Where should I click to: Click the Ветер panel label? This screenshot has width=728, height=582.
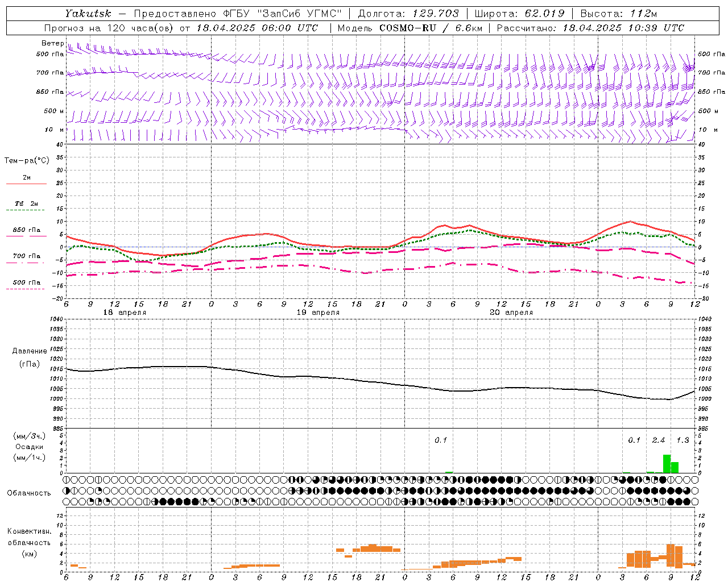(52, 43)
